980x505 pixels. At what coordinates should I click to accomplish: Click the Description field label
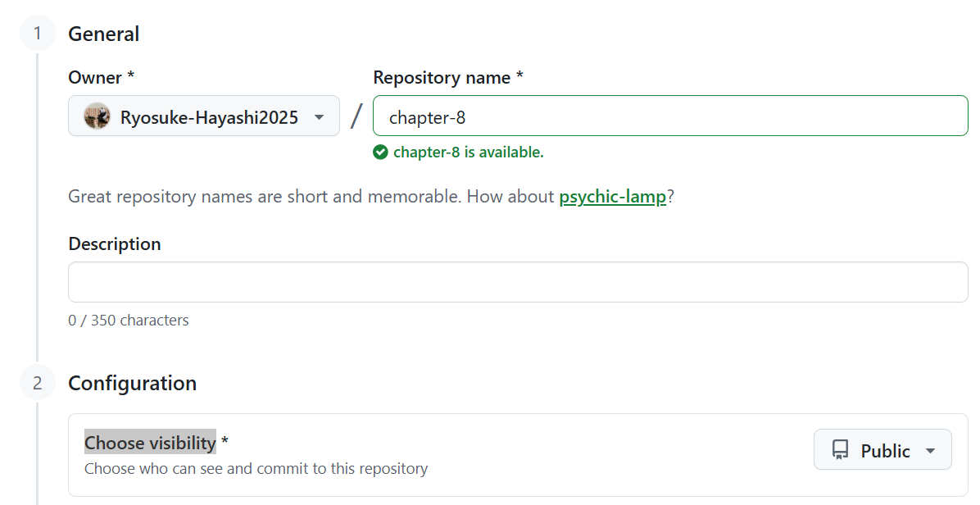(x=115, y=244)
